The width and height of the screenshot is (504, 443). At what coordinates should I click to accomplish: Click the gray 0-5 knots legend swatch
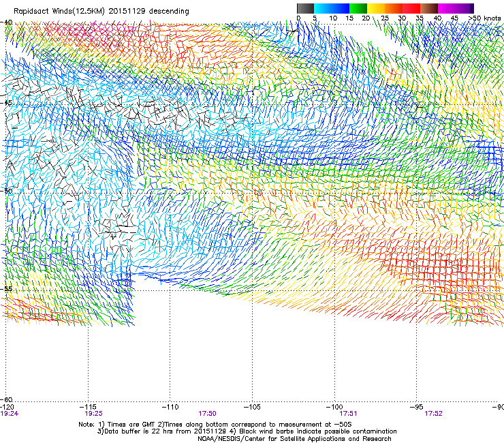(x=305, y=8)
